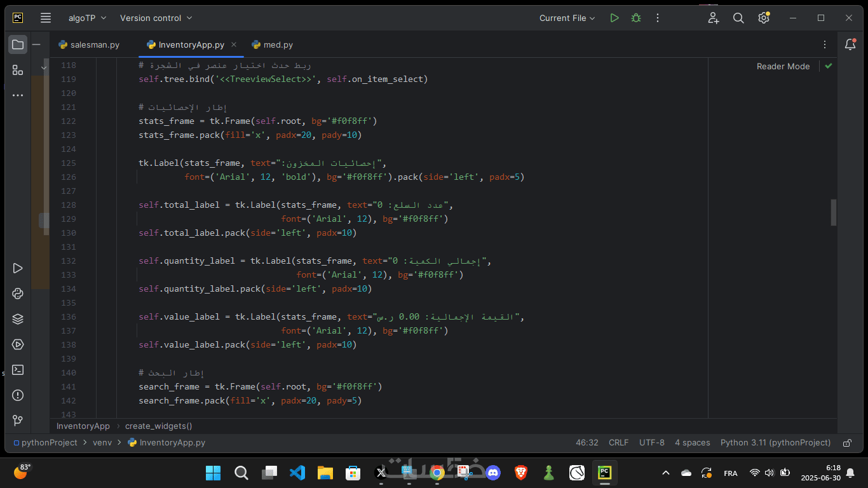Open the Python Console tool window
The width and height of the screenshot is (868, 488).
coord(18,294)
